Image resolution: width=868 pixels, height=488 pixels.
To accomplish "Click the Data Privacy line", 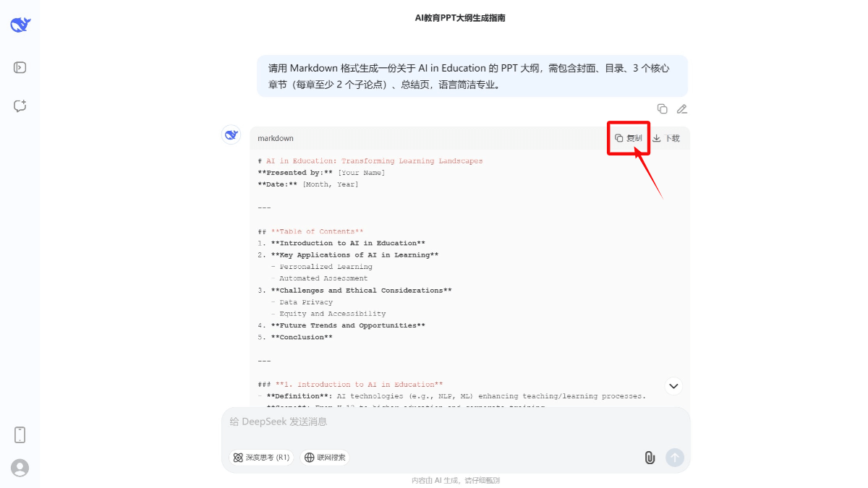I will point(302,302).
